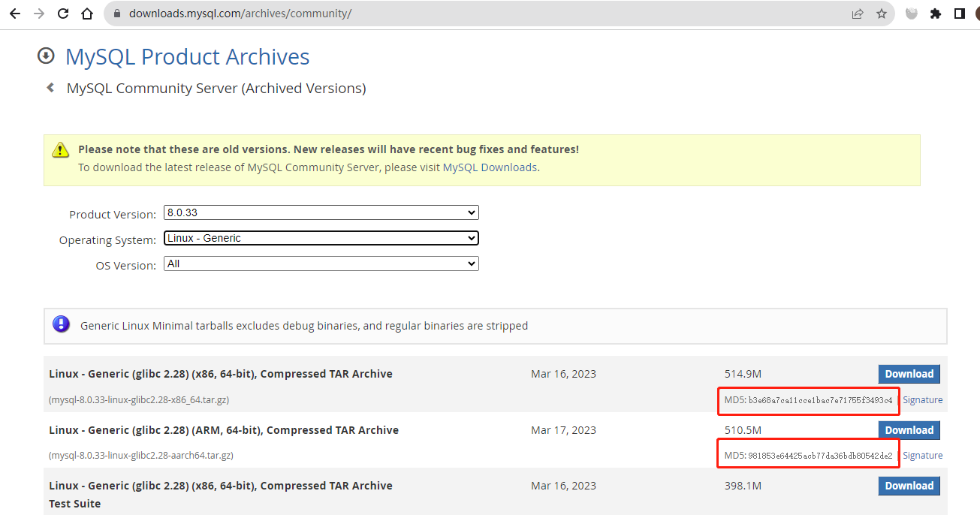Viewport: 980px width, 515px height.
Task: Download the x86 64-bit Compressed TAR Archive 514.9M
Action: coord(909,374)
